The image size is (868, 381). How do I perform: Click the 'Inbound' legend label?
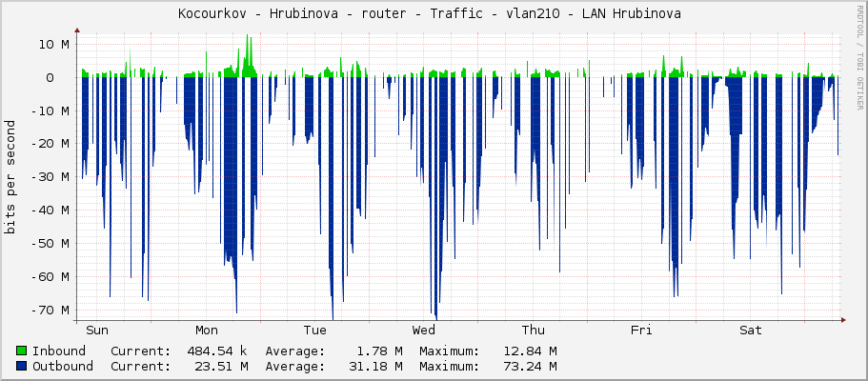[59, 351]
